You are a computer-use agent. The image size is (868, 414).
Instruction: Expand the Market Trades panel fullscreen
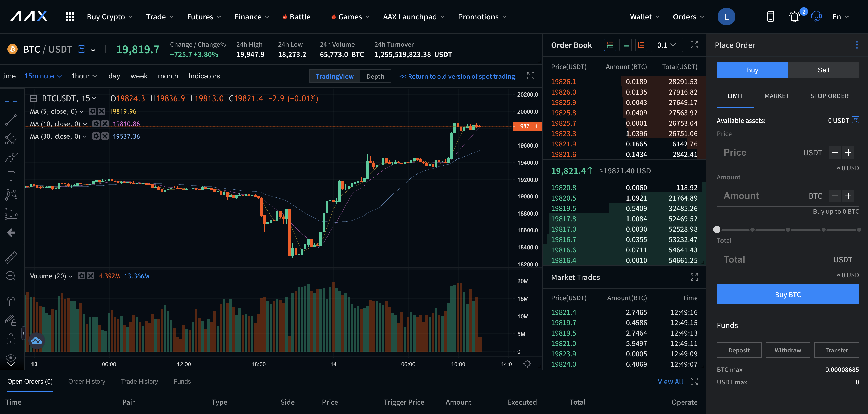point(694,277)
